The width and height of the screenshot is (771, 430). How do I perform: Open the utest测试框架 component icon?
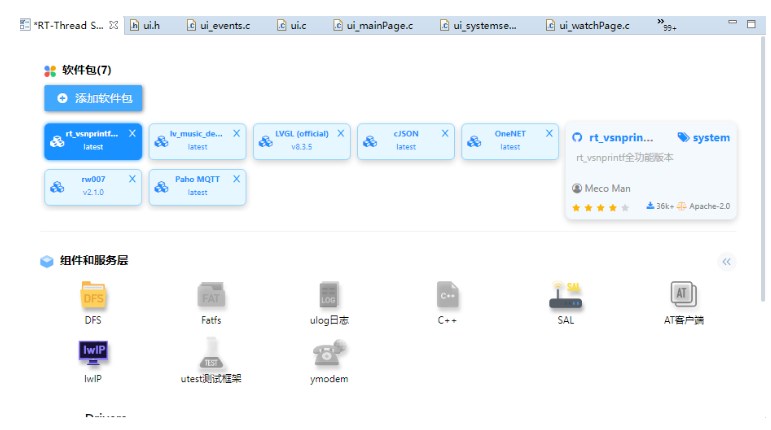tap(211, 353)
